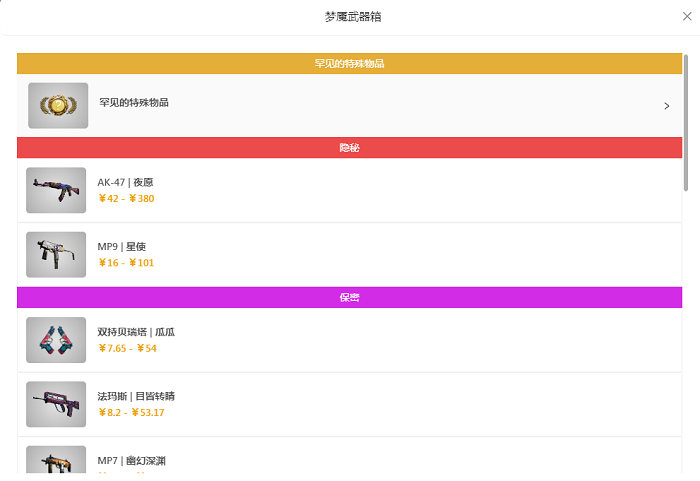Click the AK-47 夜愿 weapon thumbnail
This screenshot has width=700, height=481.
tap(56, 190)
